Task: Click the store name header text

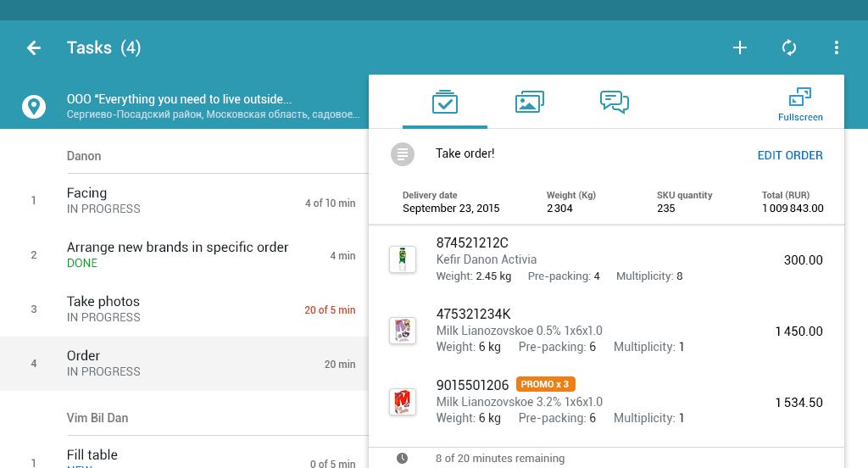Action: pyautogui.click(x=180, y=99)
